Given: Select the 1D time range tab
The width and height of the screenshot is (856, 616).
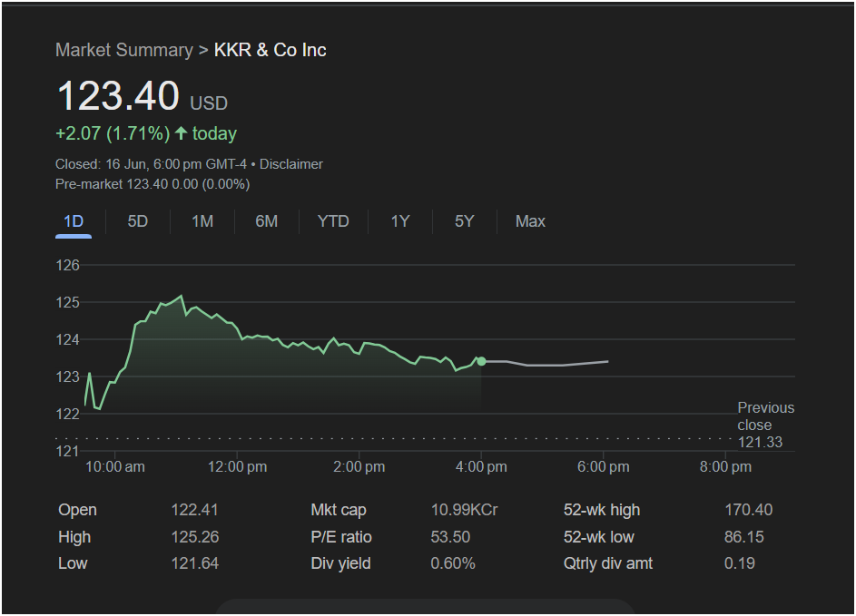Looking at the screenshot, I should coord(74,221).
